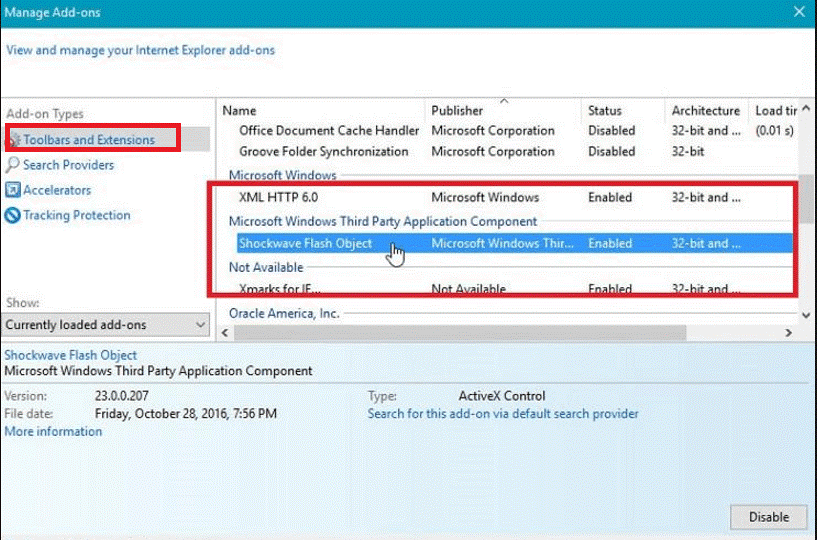Click the ActiveX Control type value

[x=502, y=396]
